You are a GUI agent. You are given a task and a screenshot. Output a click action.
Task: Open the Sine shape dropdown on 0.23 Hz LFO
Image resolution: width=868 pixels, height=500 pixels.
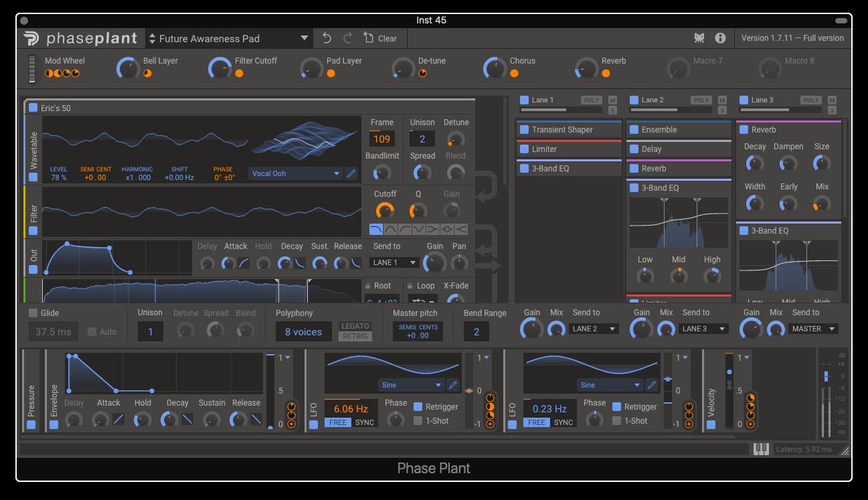click(610, 385)
